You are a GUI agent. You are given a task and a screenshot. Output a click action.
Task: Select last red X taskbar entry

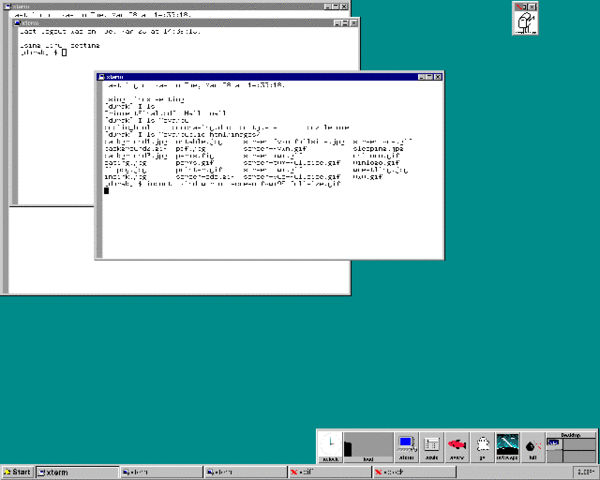(414, 472)
